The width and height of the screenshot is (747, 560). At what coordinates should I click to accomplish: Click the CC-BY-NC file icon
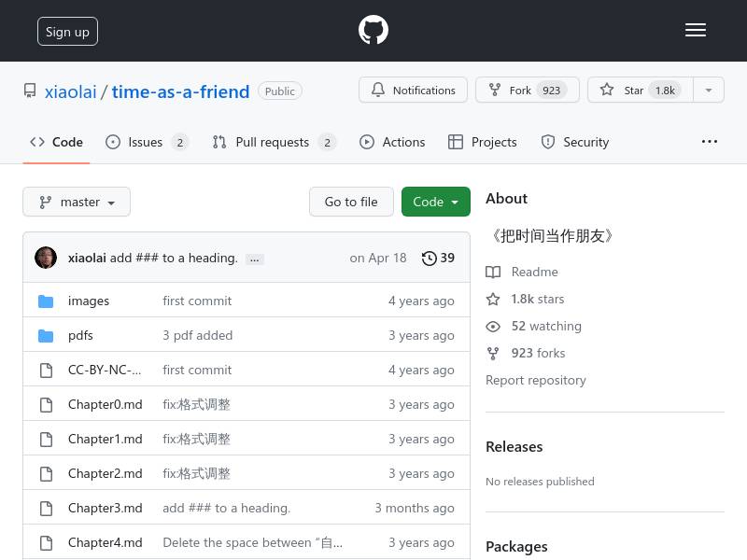point(46,370)
